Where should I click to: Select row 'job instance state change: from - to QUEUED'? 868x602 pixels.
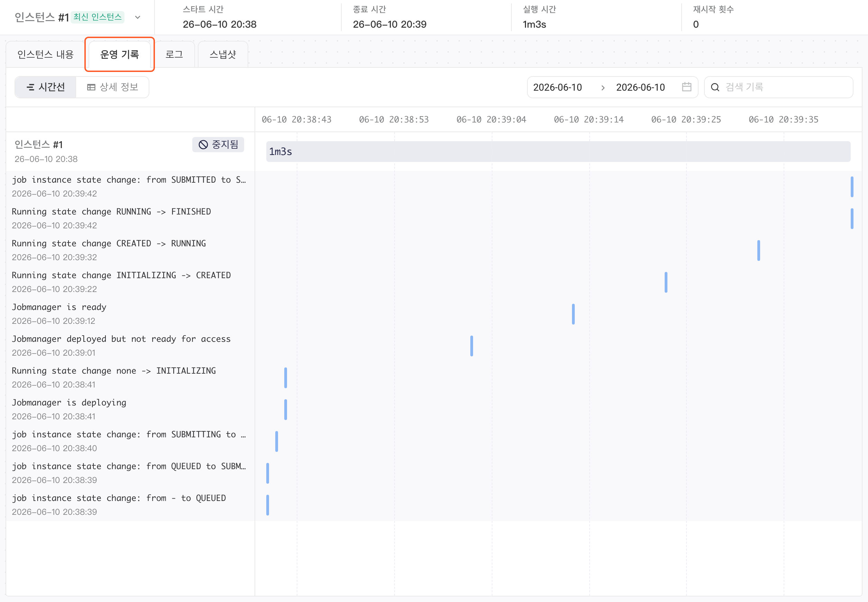point(130,505)
